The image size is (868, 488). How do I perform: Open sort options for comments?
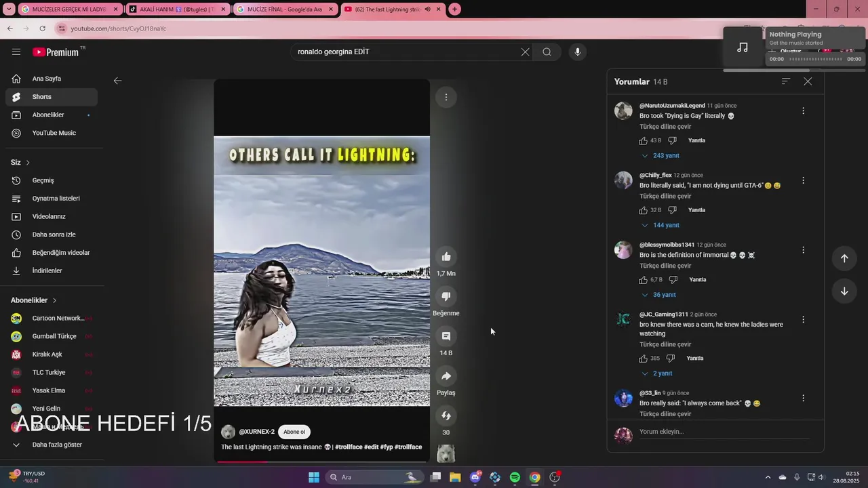point(786,81)
